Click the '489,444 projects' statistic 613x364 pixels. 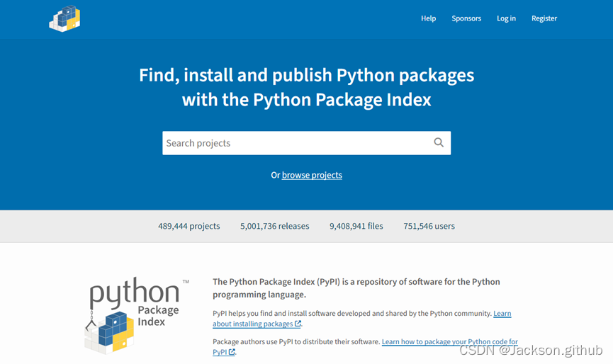pos(189,226)
